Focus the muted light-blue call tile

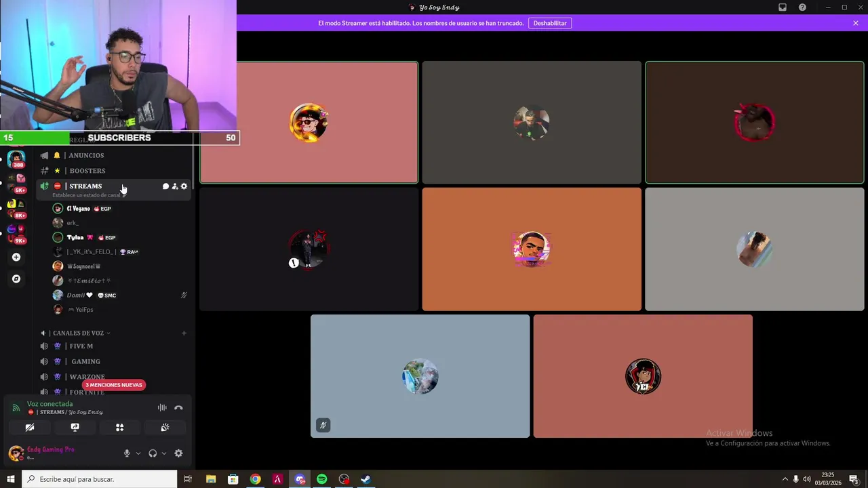[420, 376]
